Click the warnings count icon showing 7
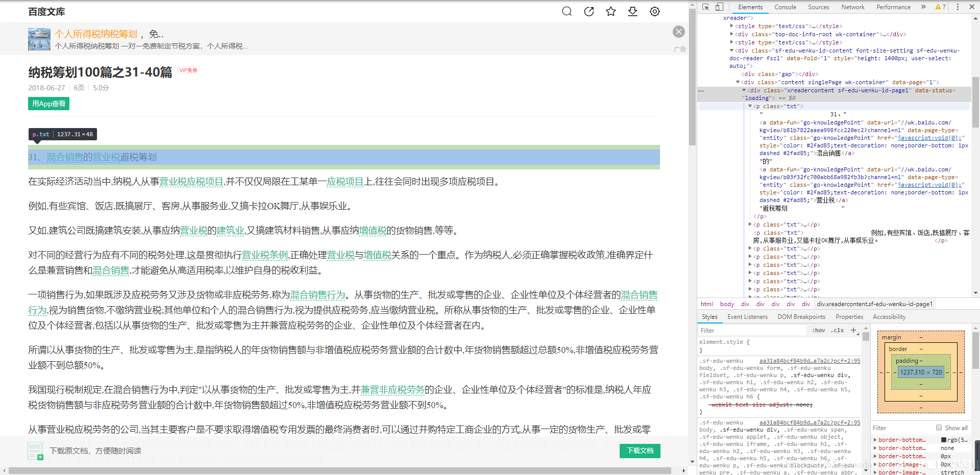Screen dimensions: 980x475 click(940, 7)
